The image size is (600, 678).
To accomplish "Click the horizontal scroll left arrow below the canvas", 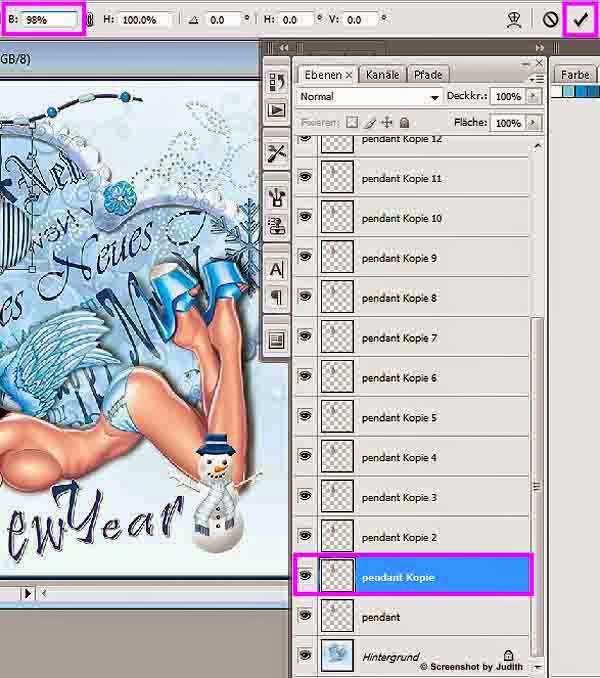I will click(44, 593).
